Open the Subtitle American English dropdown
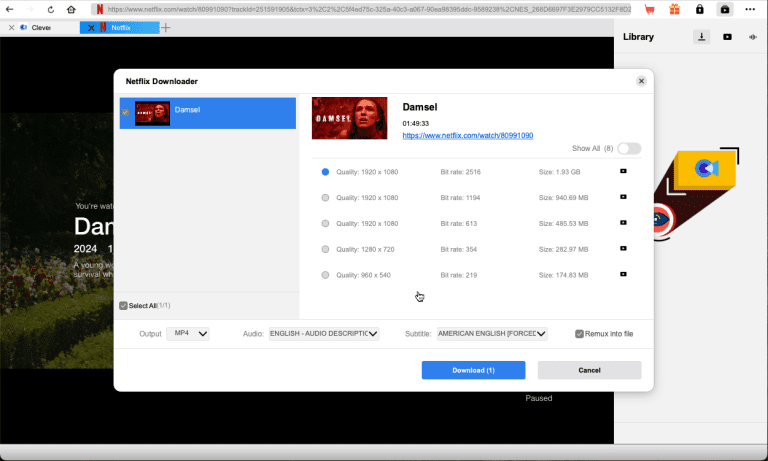Viewport: 768px width, 461px height. pos(492,334)
